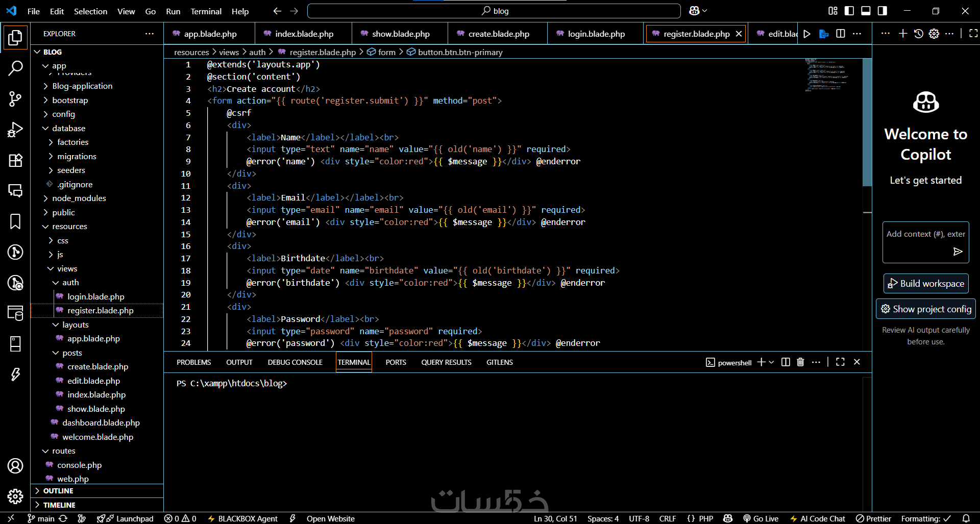Open the Search view in activity bar
980x524 pixels.
(15, 68)
